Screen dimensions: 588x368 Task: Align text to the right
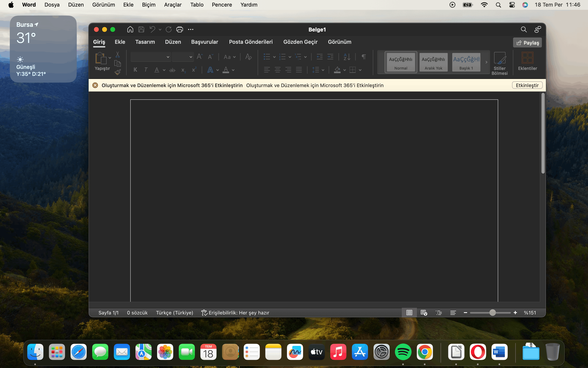pyautogui.click(x=288, y=70)
